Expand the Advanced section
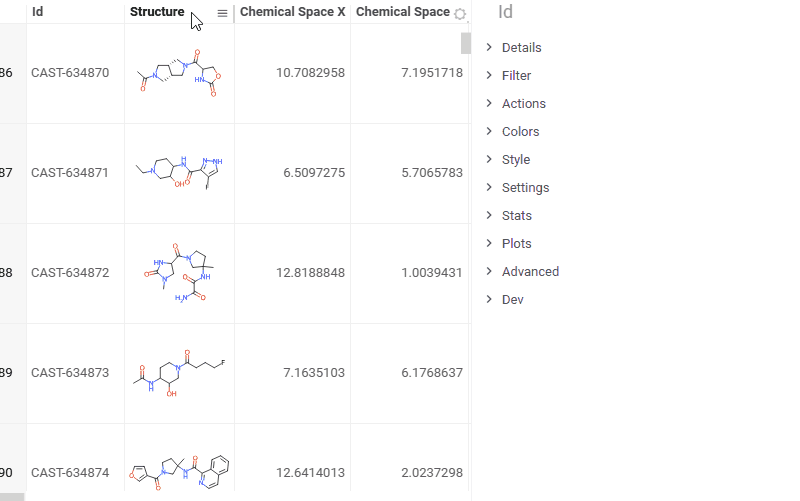Viewport: 800px width, 501px height. click(530, 272)
